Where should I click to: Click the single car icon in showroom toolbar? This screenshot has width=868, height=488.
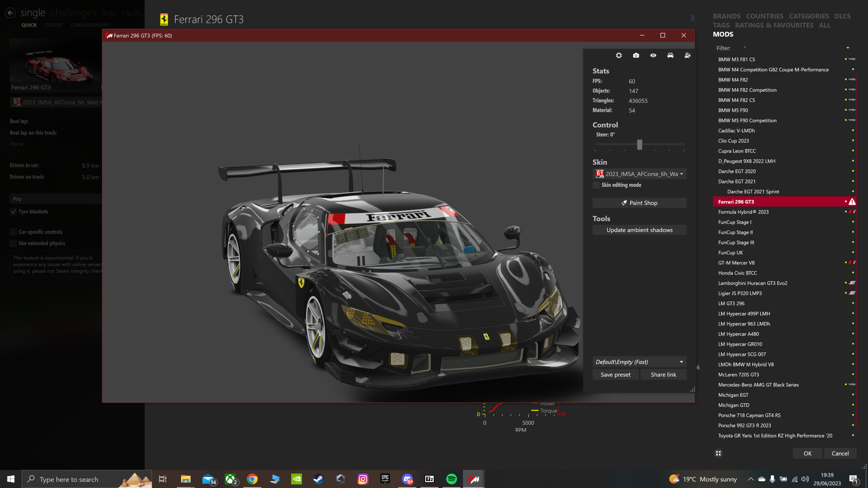670,55
